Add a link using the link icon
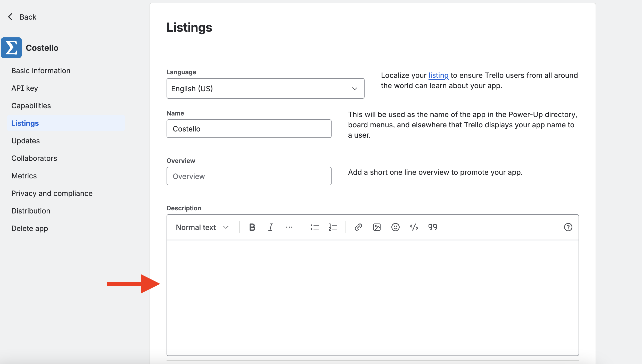 358,227
